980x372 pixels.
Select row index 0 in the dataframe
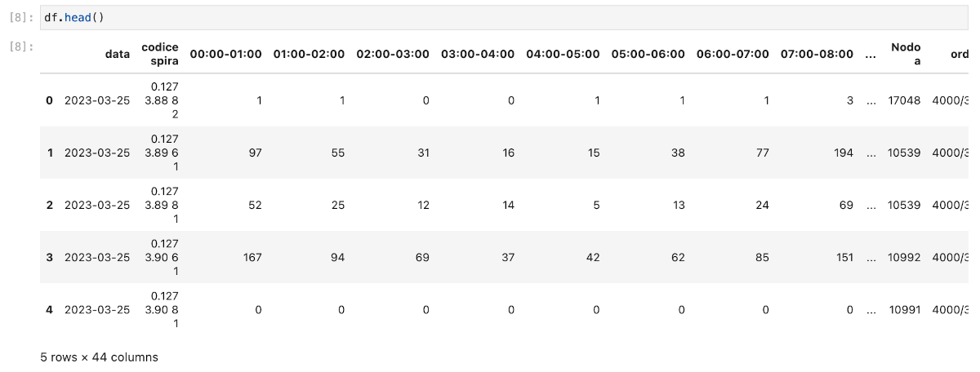49,100
